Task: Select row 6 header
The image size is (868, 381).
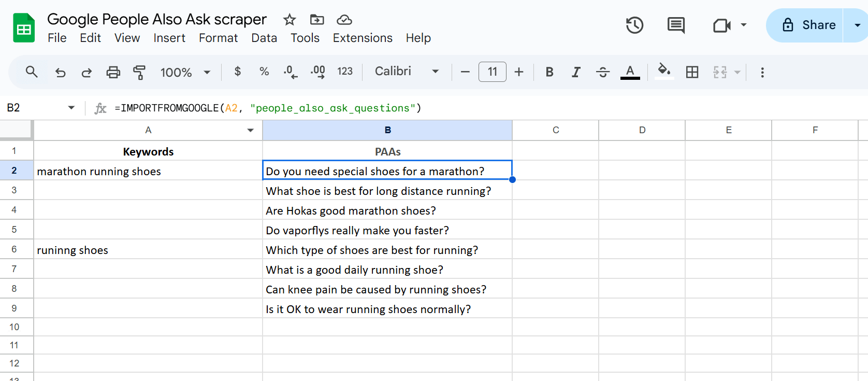Action: (x=17, y=249)
